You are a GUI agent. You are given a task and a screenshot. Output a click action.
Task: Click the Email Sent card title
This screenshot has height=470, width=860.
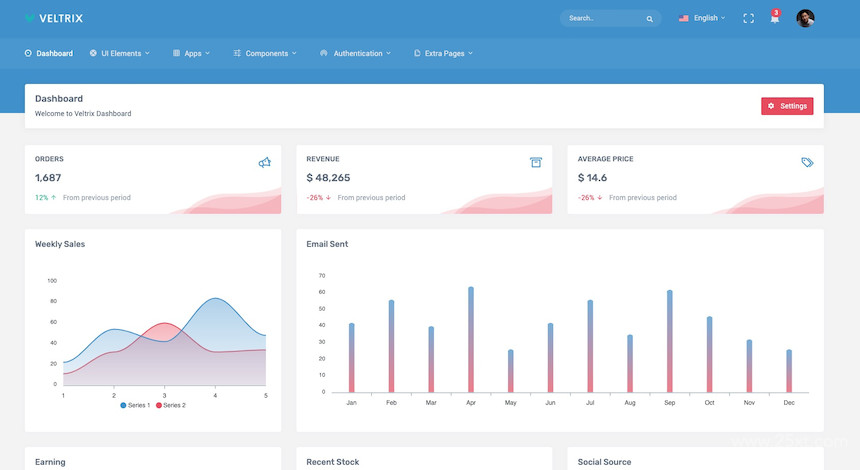tap(327, 244)
